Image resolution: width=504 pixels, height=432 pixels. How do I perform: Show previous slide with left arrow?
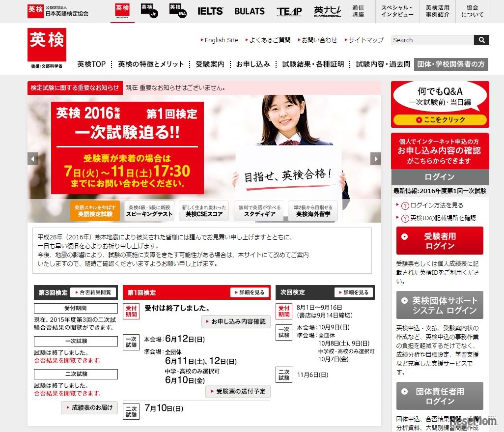[x=33, y=159]
